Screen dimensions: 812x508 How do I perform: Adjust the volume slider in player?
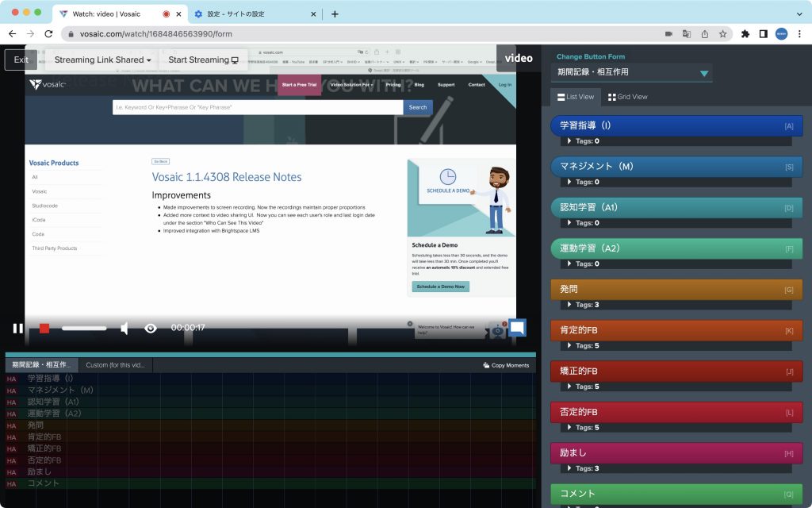[84, 328]
